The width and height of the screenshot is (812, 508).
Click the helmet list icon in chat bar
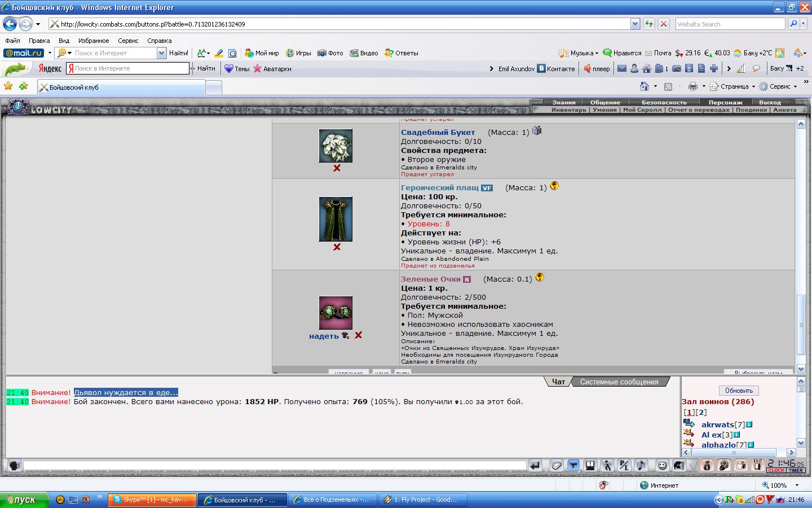[679, 466]
